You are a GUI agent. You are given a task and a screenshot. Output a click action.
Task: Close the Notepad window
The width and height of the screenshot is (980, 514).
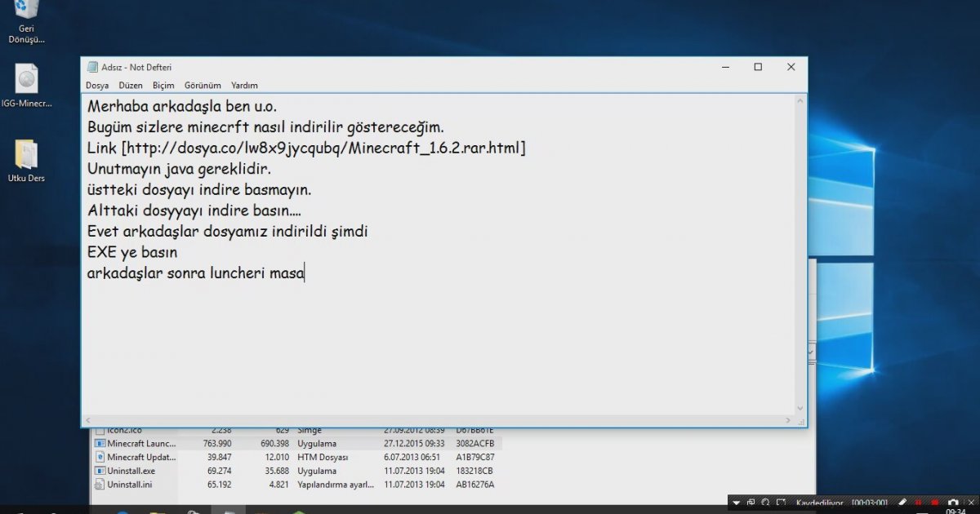791,67
